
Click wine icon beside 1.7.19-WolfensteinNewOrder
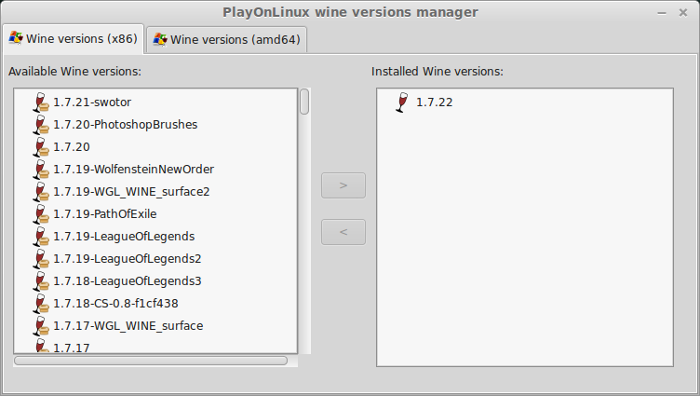[41, 169]
